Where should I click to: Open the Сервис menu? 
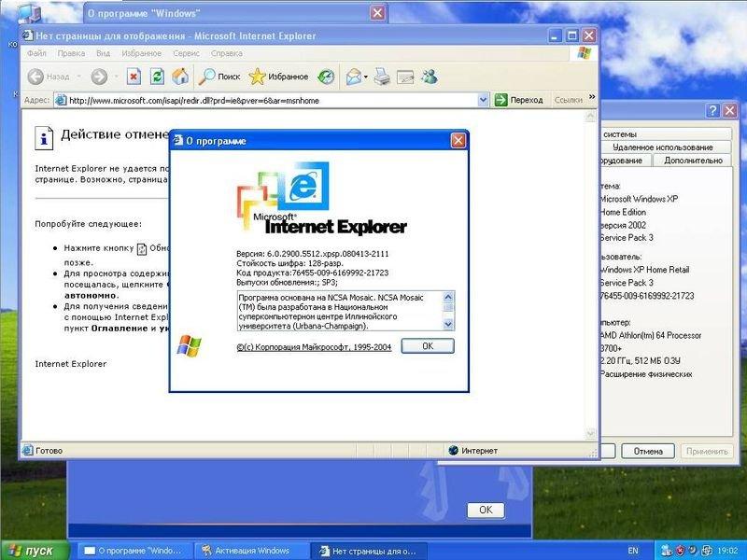tap(186, 53)
